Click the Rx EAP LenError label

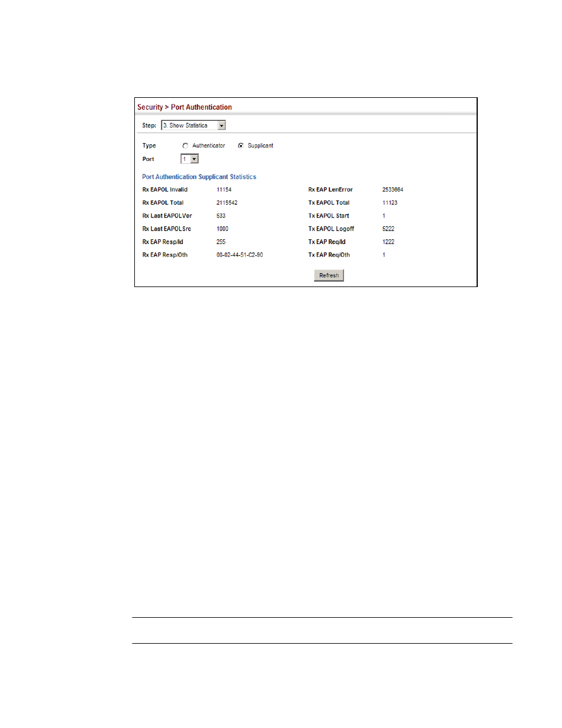tap(330, 190)
